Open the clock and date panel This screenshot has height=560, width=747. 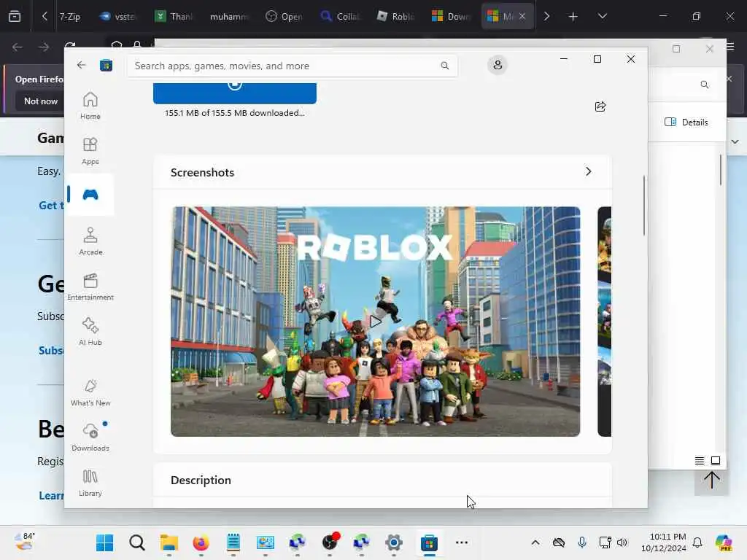click(x=664, y=542)
